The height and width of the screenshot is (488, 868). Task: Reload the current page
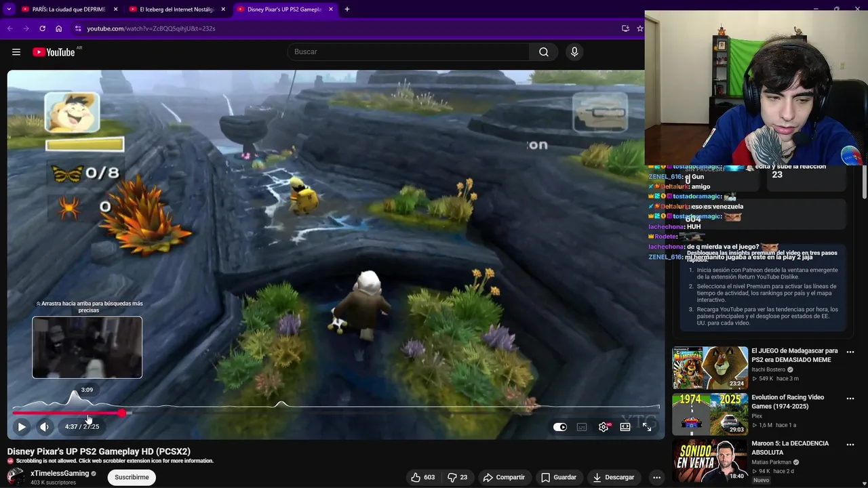click(x=42, y=28)
